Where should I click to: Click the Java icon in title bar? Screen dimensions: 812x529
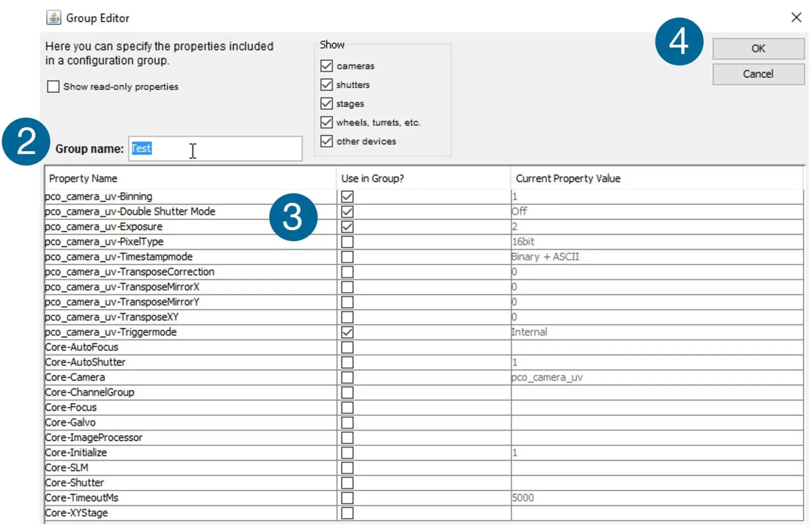point(53,18)
